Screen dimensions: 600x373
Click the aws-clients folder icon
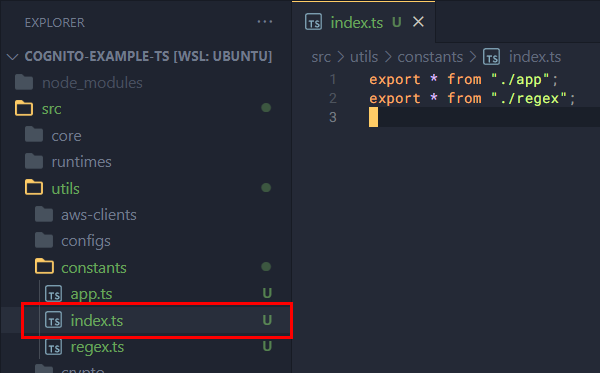tap(44, 214)
